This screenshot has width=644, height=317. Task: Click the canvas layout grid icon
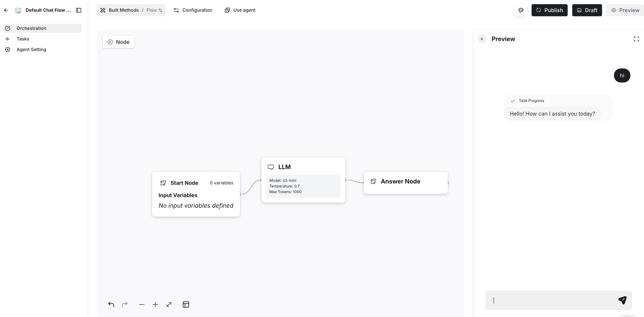point(186,304)
